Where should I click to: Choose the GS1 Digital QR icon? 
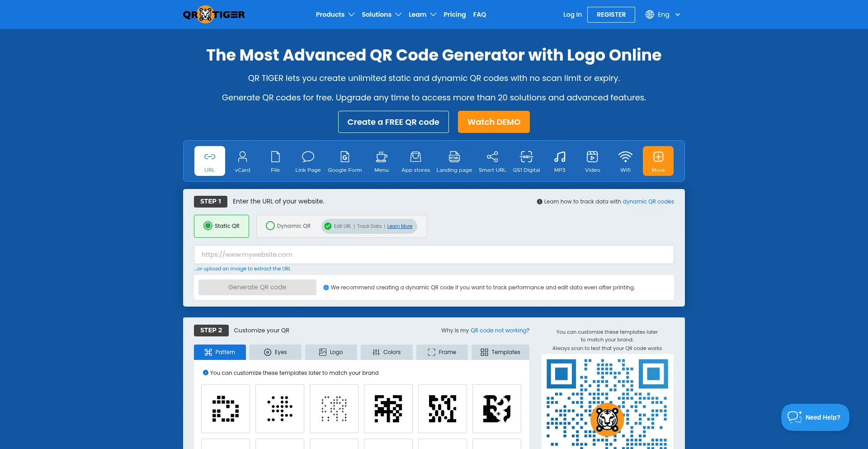click(x=526, y=161)
